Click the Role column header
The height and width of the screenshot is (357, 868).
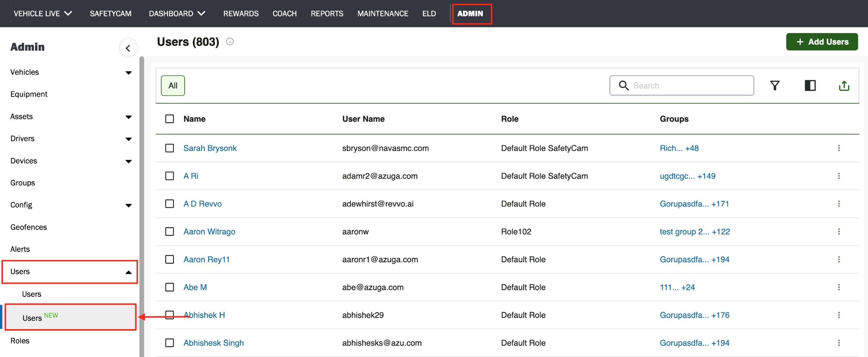(510, 119)
